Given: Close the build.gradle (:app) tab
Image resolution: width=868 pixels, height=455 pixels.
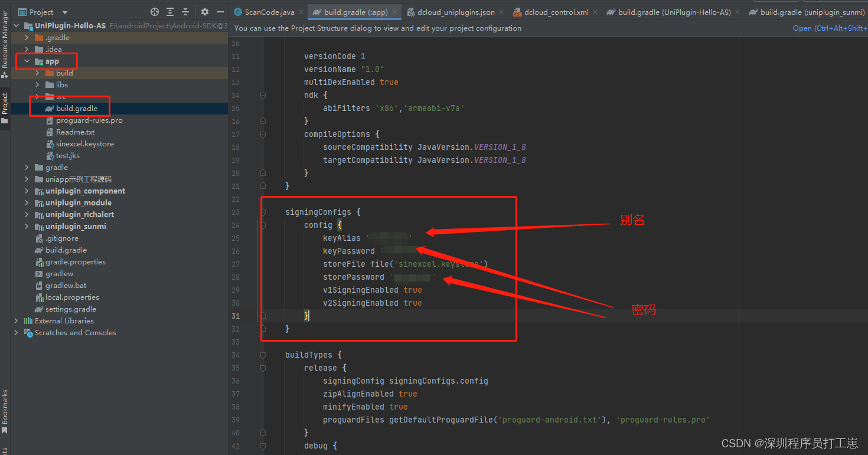Looking at the screenshot, I should click(x=394, y=12).
